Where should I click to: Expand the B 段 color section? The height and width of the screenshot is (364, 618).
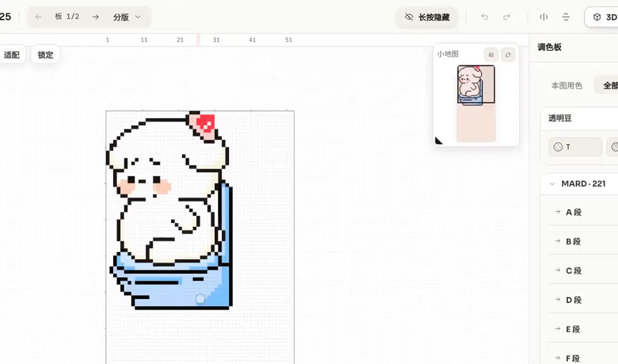coord(583,241)
